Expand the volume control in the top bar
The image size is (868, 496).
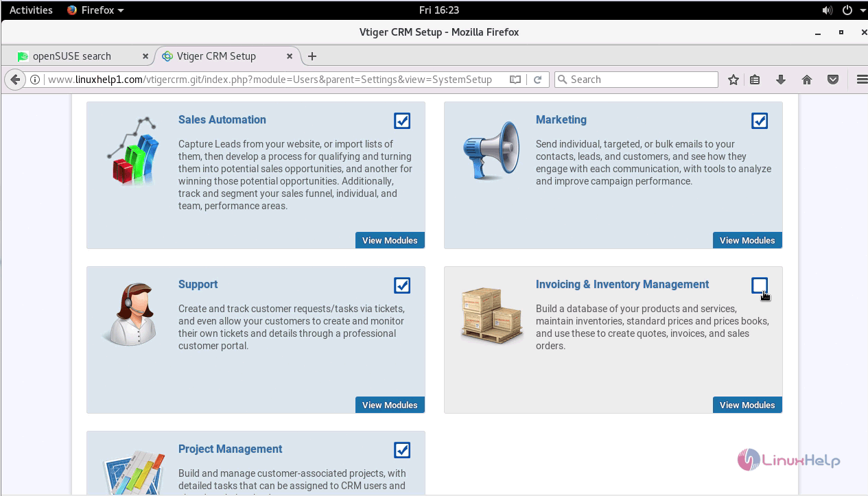pos(826,10)
